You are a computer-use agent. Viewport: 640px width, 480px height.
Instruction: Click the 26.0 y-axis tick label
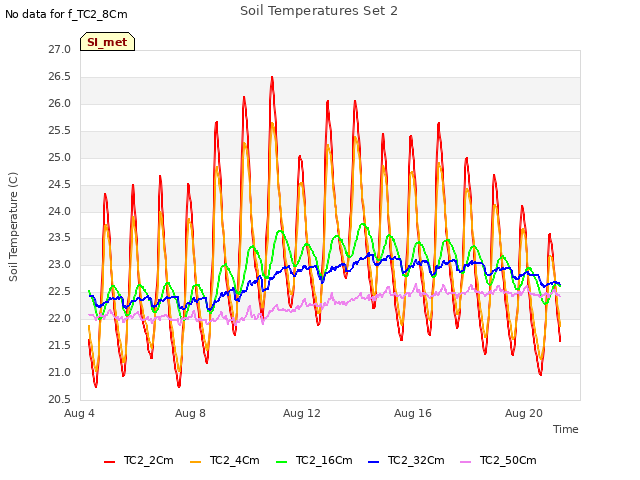pos(60,103)
